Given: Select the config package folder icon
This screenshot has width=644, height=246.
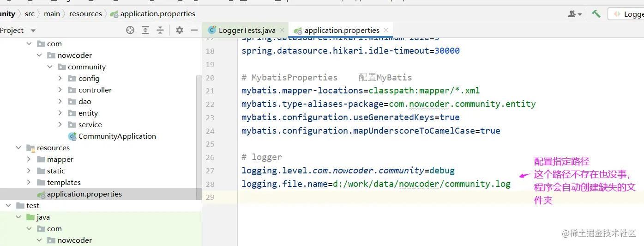Looking at the screenshot, I should [x=72, y=78].
